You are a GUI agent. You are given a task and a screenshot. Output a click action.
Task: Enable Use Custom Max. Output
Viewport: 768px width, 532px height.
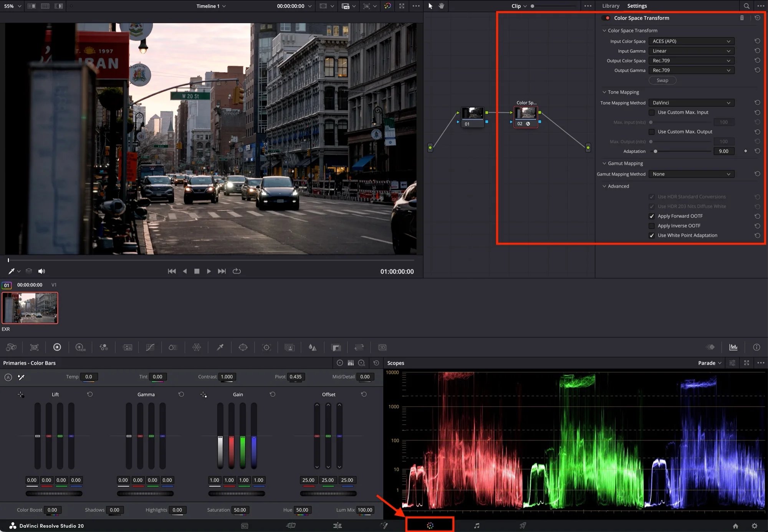tap(652, 132)
